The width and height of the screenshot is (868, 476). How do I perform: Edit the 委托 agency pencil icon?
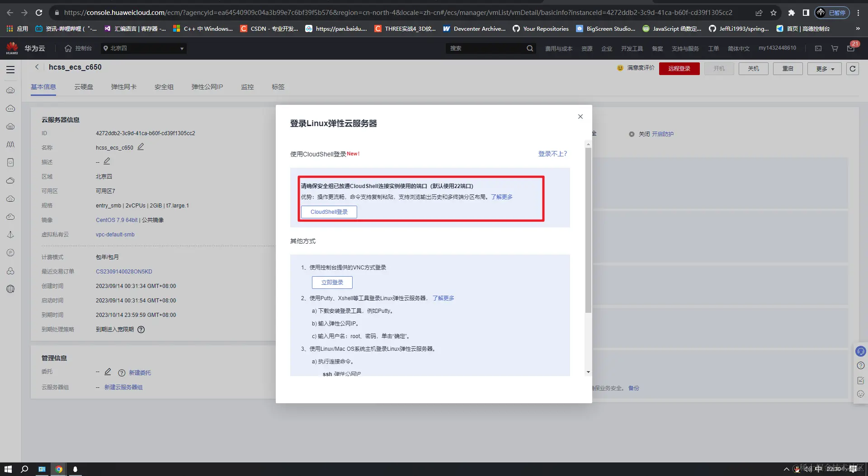pyautogui.click(x=108, y=372)
